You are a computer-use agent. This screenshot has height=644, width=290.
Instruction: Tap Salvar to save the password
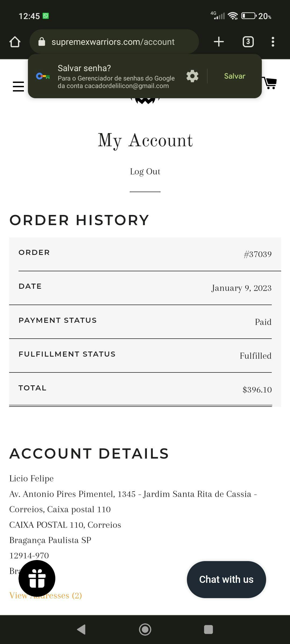click(235, 76)
